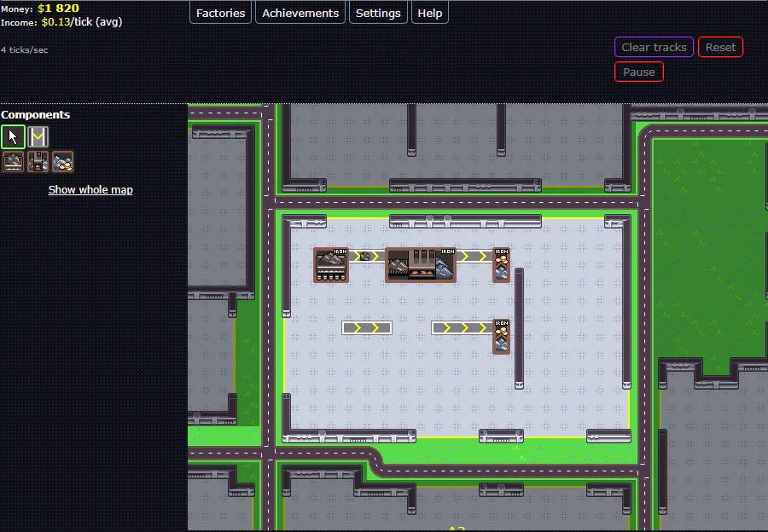Click the Reset button
The width and height of the screenshot is (768, 532).
[720, 47]
